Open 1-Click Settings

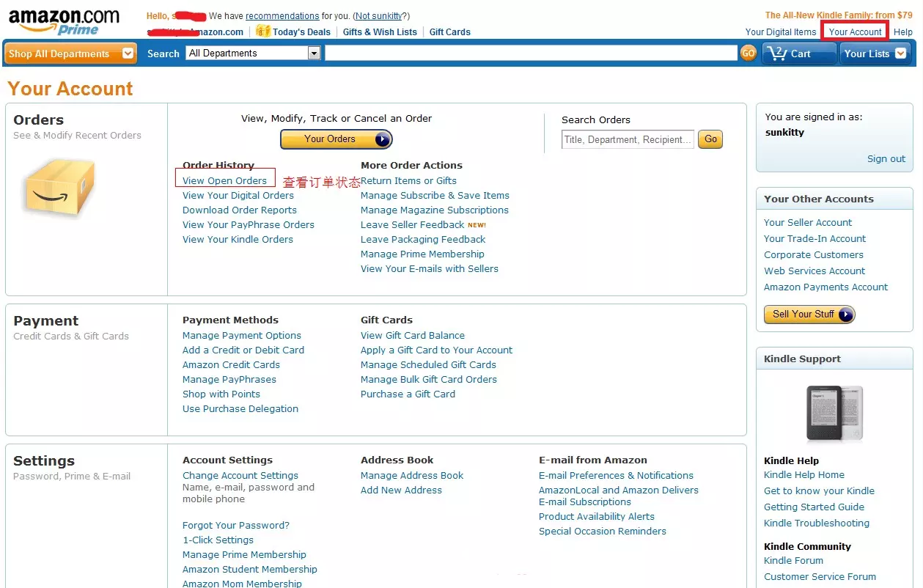point(218,540)
